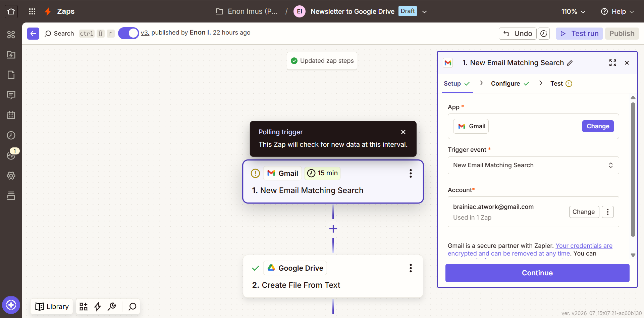
Task: Open the AI assistant circle button
Action: 11,305
